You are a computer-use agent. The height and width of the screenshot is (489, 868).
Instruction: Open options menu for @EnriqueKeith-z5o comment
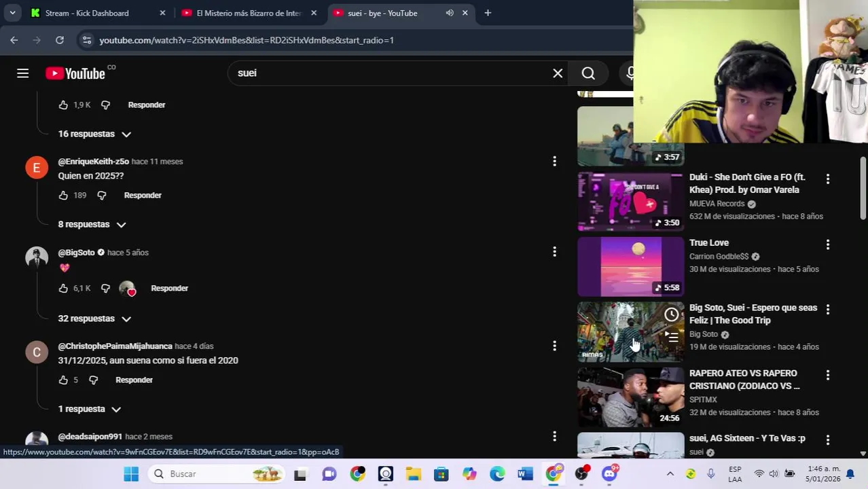(x=554, y=161)
